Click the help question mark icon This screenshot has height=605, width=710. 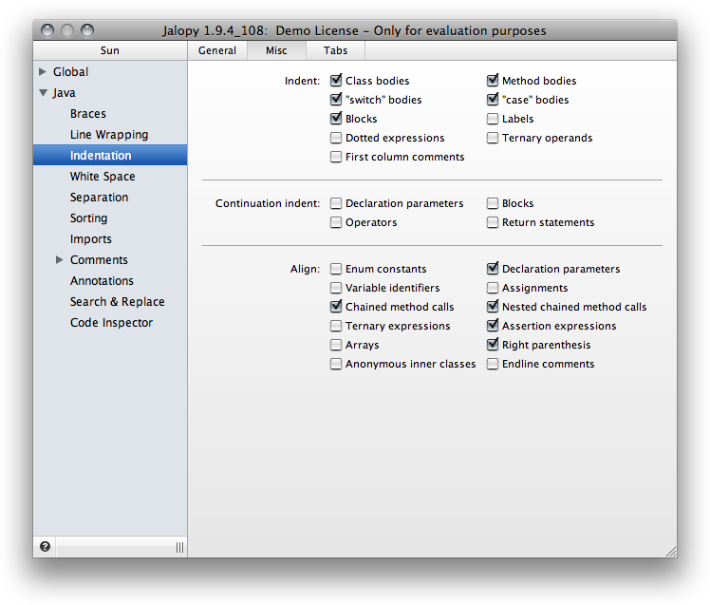45,547
